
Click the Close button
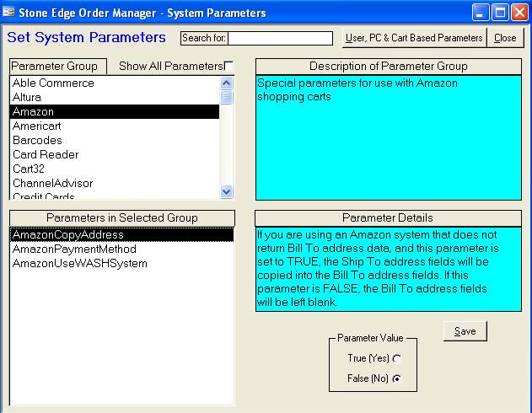click(x=505, y=38)
